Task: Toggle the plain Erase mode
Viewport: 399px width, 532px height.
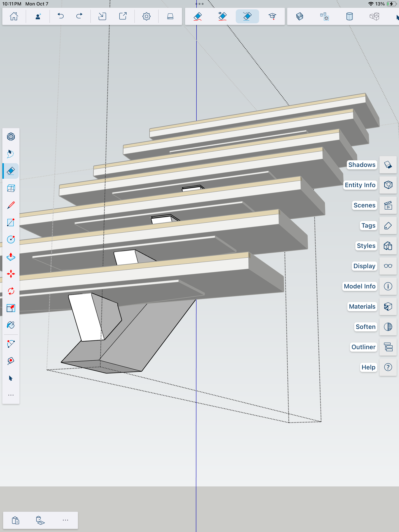Action: click(x=198, y=16)
